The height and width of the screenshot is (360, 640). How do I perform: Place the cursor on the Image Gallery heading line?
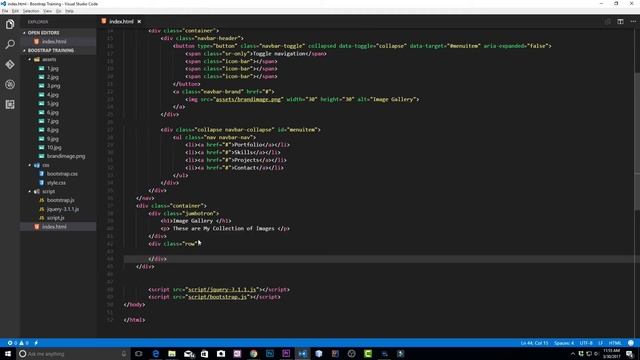tap(196, 221)
